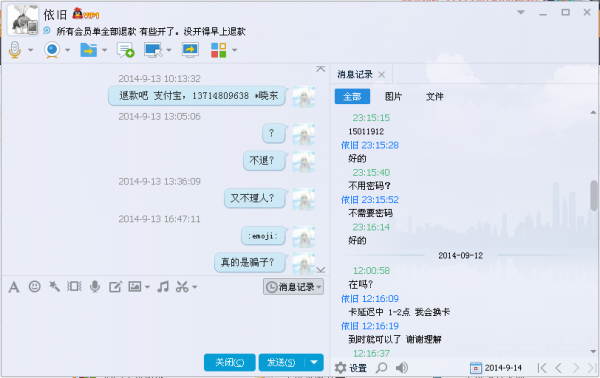Viewport: 600px width, 378px height.
Task: Send a file using the folder icon
Action: [88, 50]
